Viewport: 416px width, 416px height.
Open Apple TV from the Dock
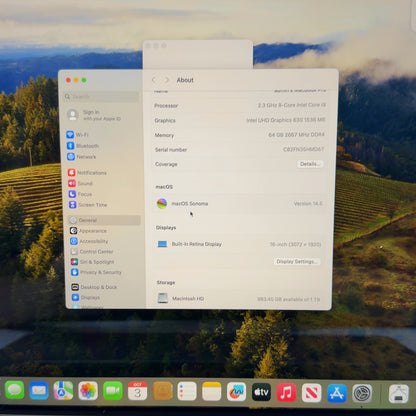pos(262,392)
